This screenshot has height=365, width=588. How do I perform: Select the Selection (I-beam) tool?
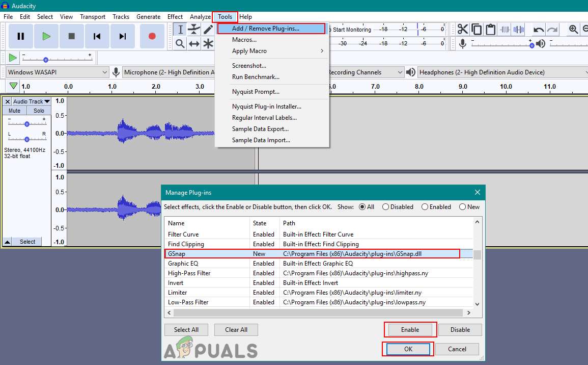pyautogui.click(x=180, y=29)
